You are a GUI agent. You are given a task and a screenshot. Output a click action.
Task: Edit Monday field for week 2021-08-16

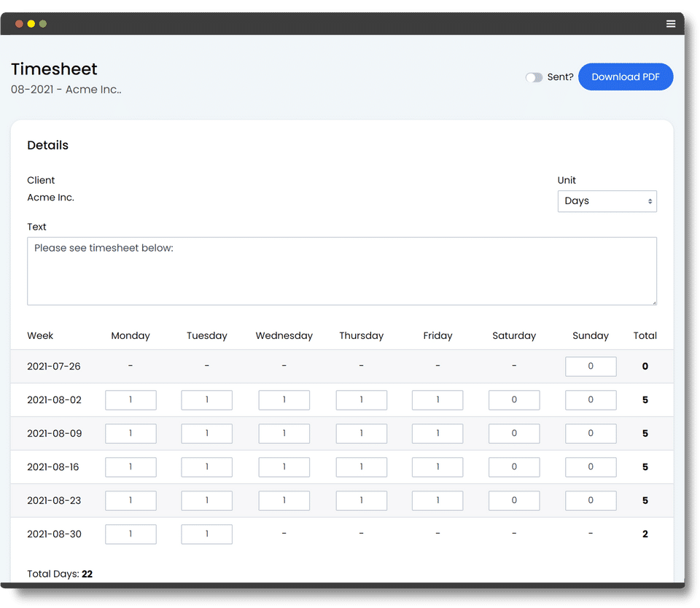coord(131,467)
